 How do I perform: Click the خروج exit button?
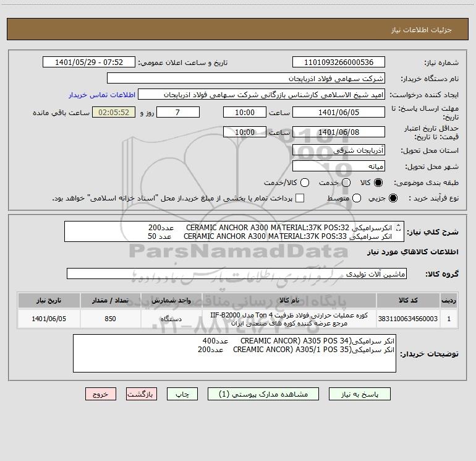click(x=101, y=394)
